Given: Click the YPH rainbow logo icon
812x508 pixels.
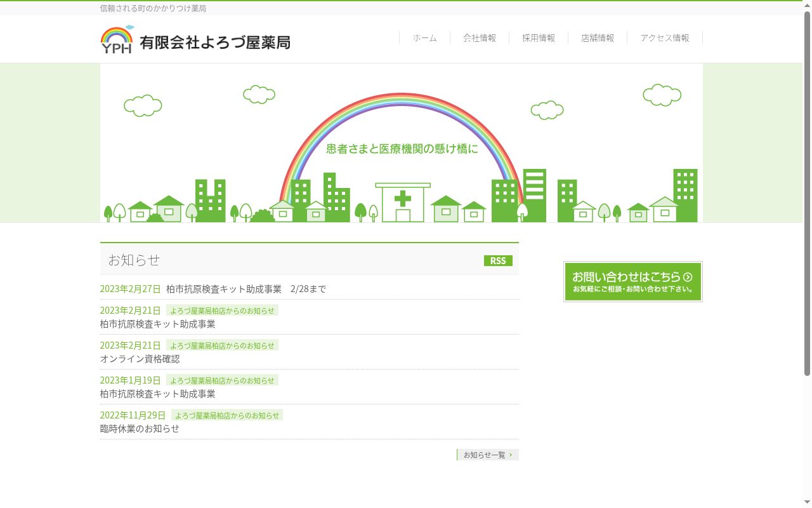Looking at the screenshot, I should [117, 39].
